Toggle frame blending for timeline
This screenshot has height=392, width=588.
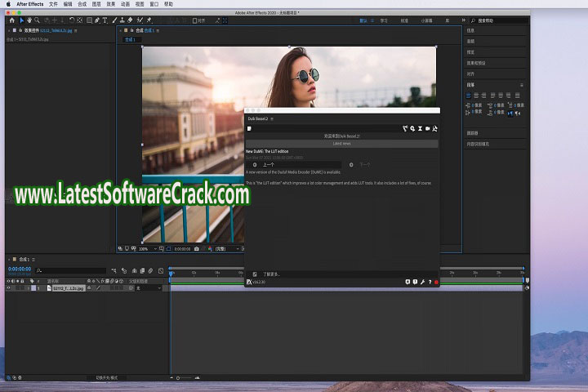(x=142, y=270)
